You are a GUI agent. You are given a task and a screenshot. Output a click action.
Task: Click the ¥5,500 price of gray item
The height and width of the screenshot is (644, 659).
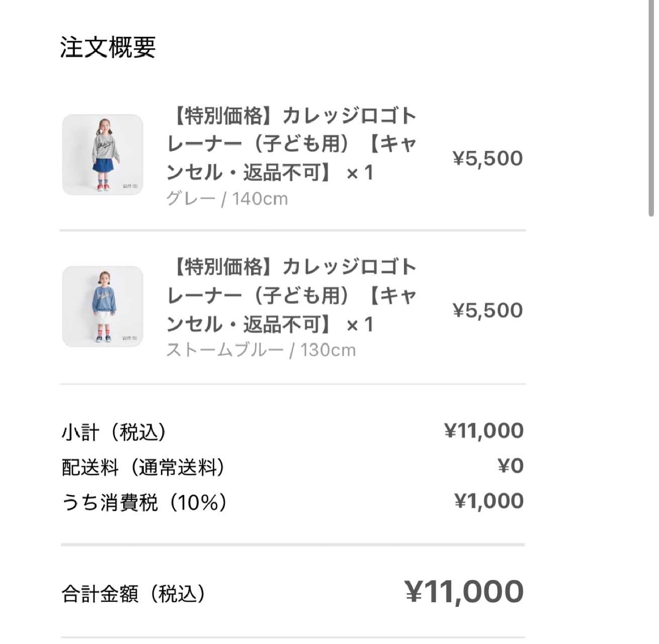[487, 158]
